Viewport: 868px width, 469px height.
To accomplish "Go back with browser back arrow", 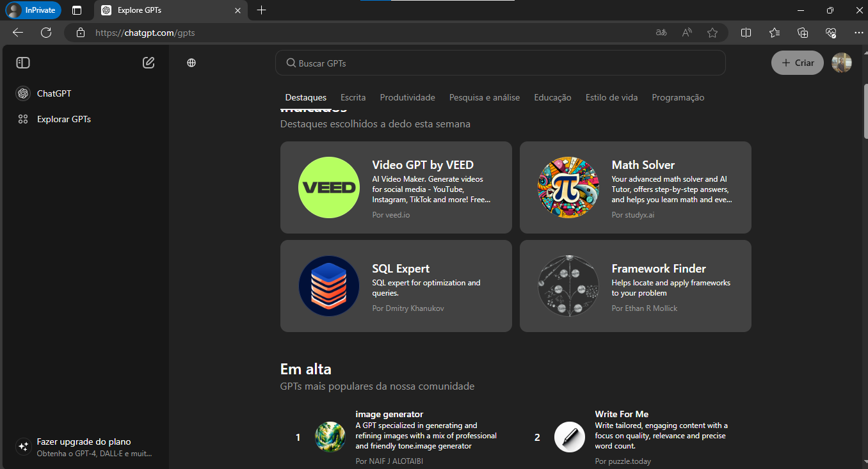I will [x=18, y=33].
